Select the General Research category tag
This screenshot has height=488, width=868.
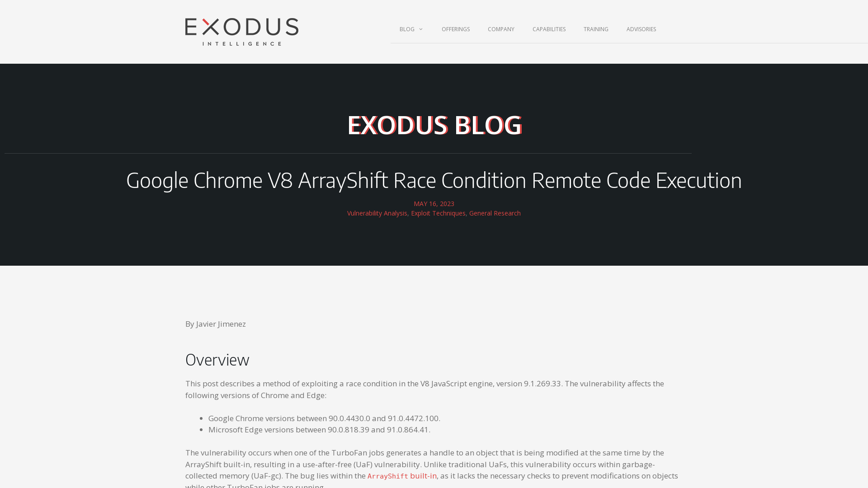pos(495,213)
